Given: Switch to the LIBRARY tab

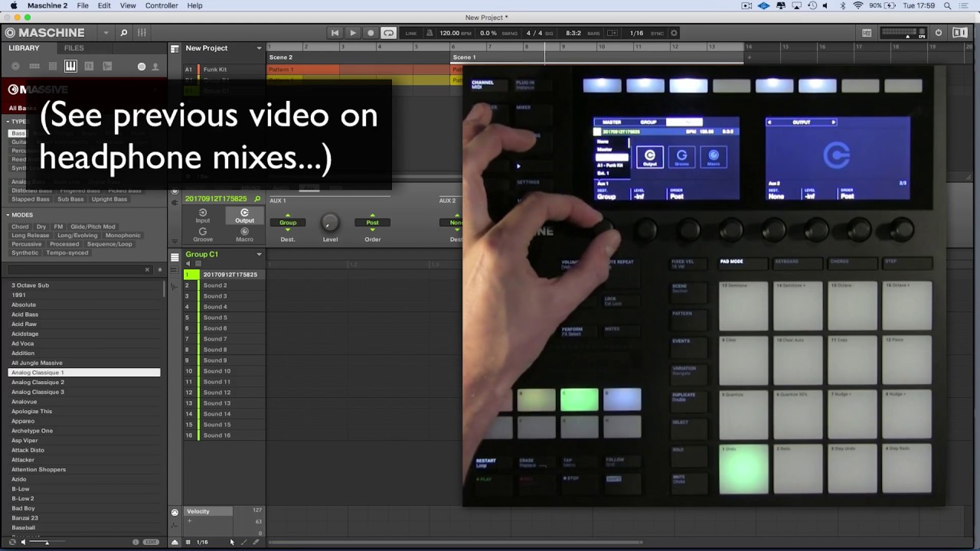Looking at the screenshot, I should coord(24,48).
